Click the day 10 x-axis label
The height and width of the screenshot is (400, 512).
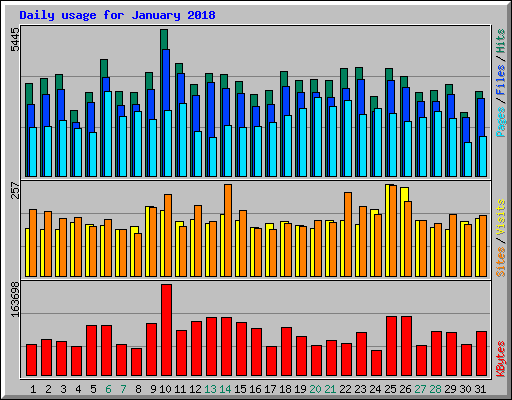[x=165, y=389]
